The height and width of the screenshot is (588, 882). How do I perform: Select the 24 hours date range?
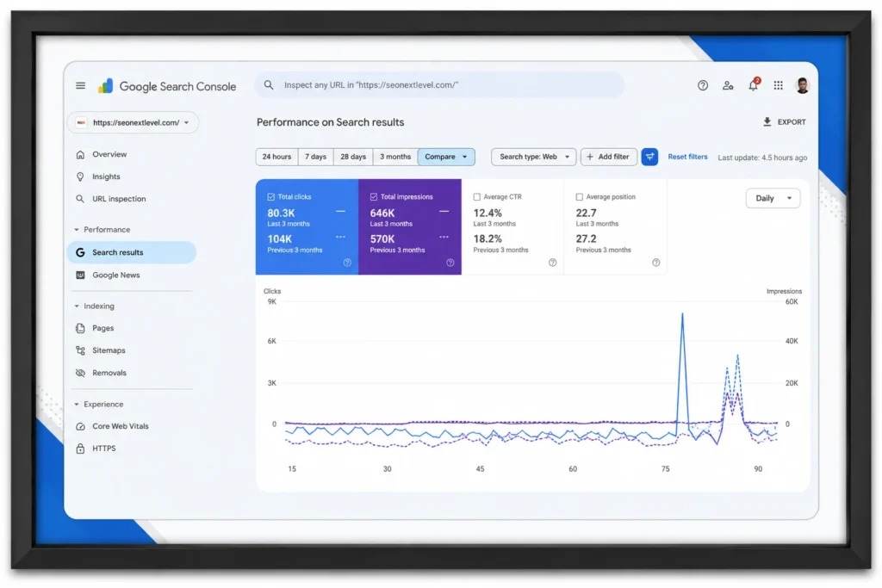[276, 157]
